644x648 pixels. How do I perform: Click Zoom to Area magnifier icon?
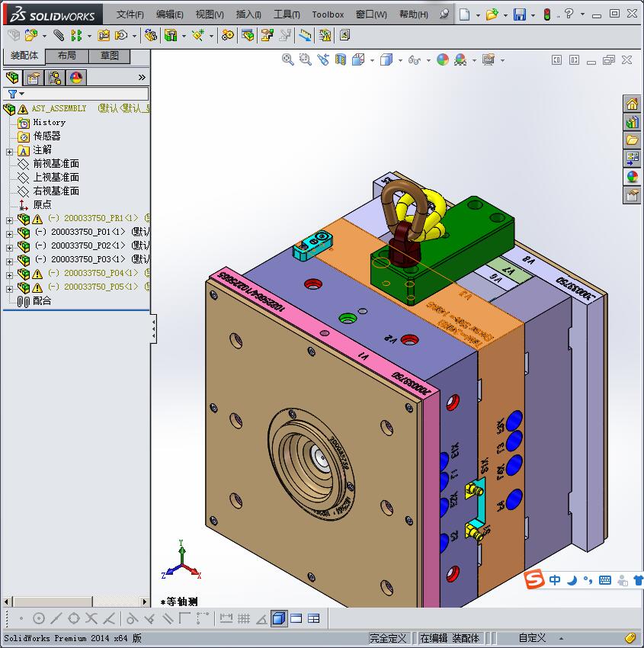pyautogui.click(x=306, y=60)
